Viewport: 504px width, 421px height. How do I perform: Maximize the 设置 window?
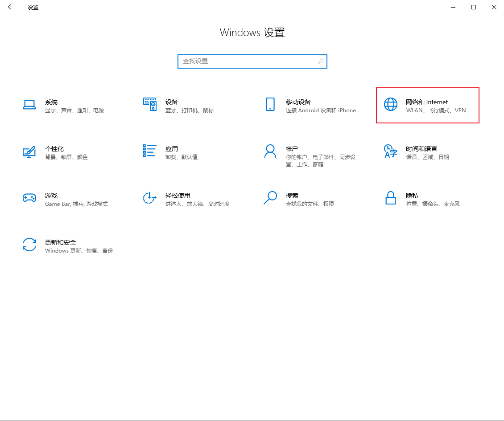click(474, 7)
